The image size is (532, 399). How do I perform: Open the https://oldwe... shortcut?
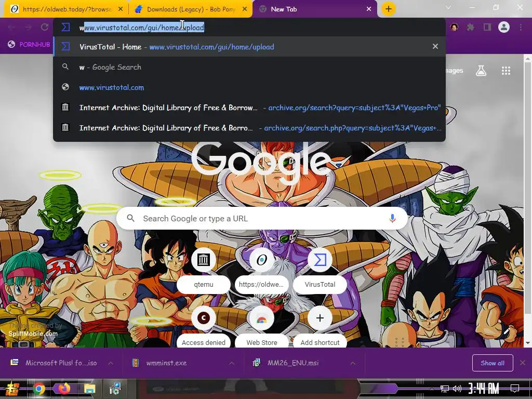point(262,270)
